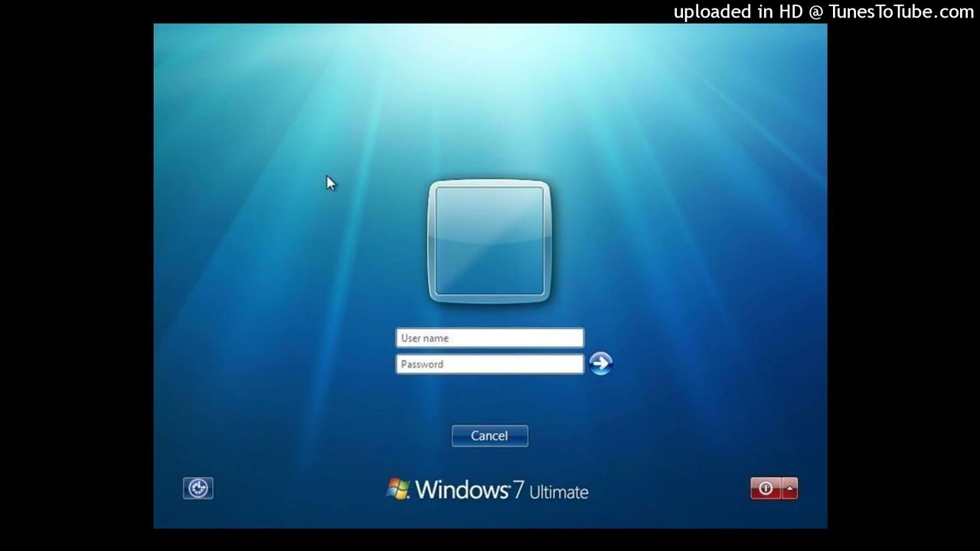
Task: Open the Ease of Access button
Action: pyautogui.click(x=198, y=488)
